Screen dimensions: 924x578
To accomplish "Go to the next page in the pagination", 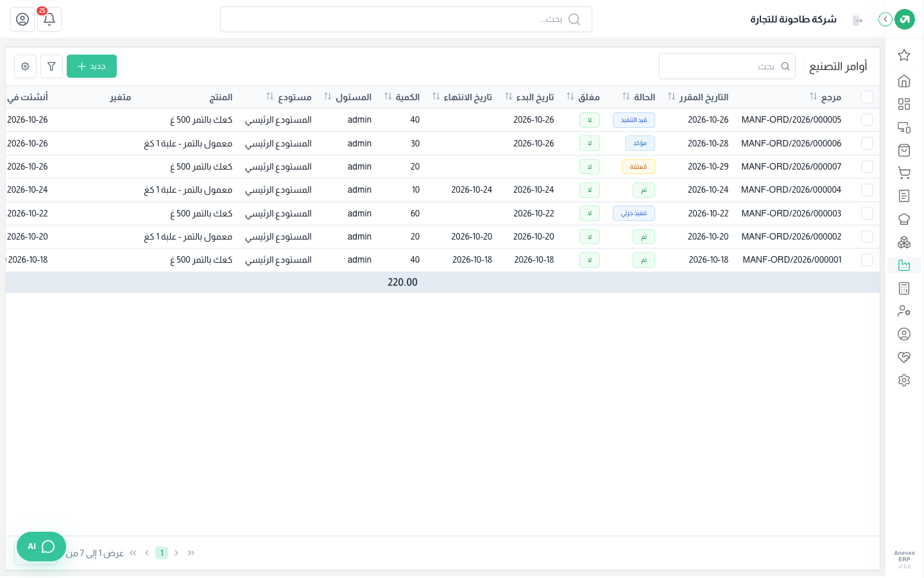I will pyautogui.click(x=147, y=553).
